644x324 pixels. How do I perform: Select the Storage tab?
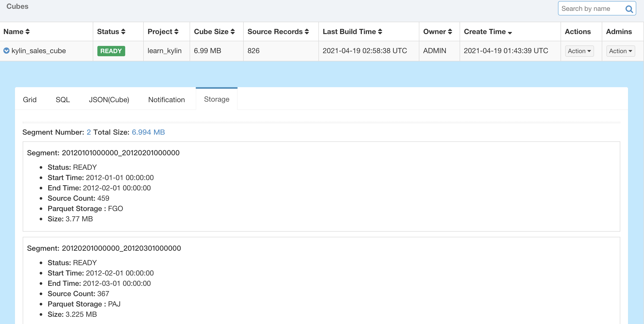pos(216,99)
